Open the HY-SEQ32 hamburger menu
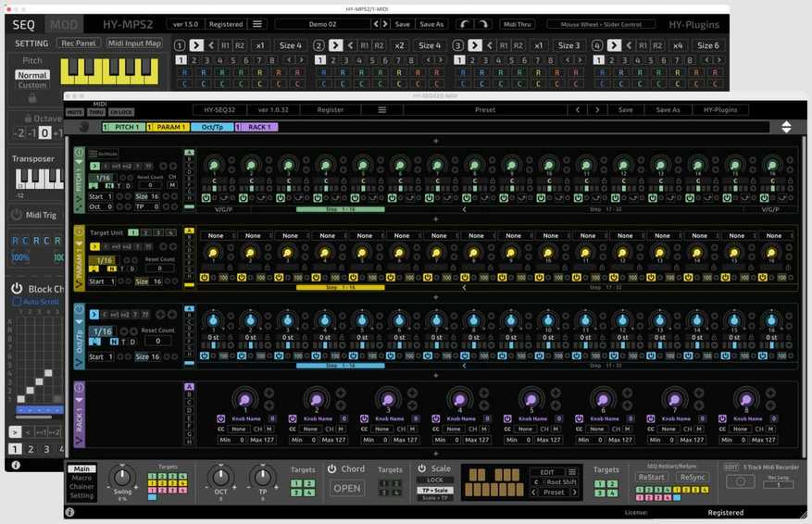Screen dimensions: 812x524 click(381, 109)
